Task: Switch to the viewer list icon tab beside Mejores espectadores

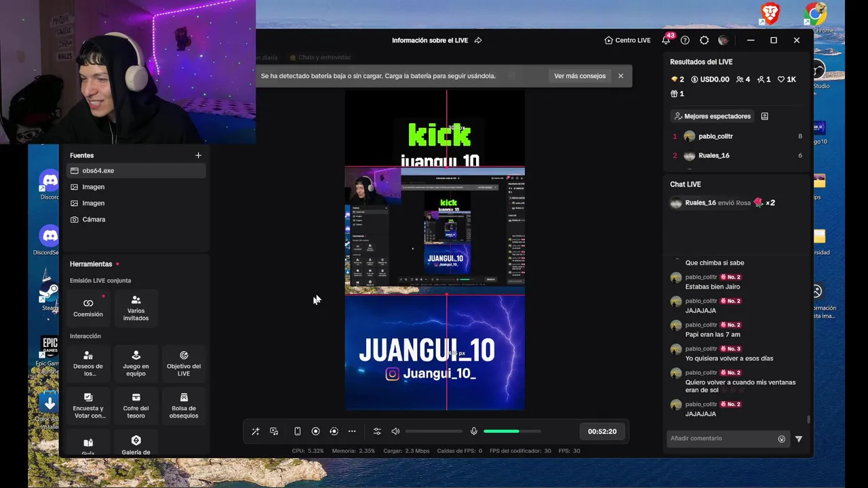Action: point(764,116)
